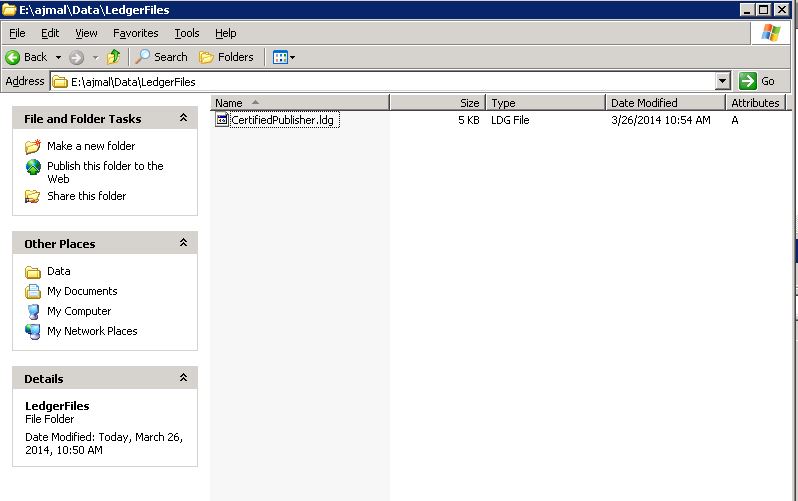Collapse the Details panel
Screen dimensions: 798x501
click(183, 378)
